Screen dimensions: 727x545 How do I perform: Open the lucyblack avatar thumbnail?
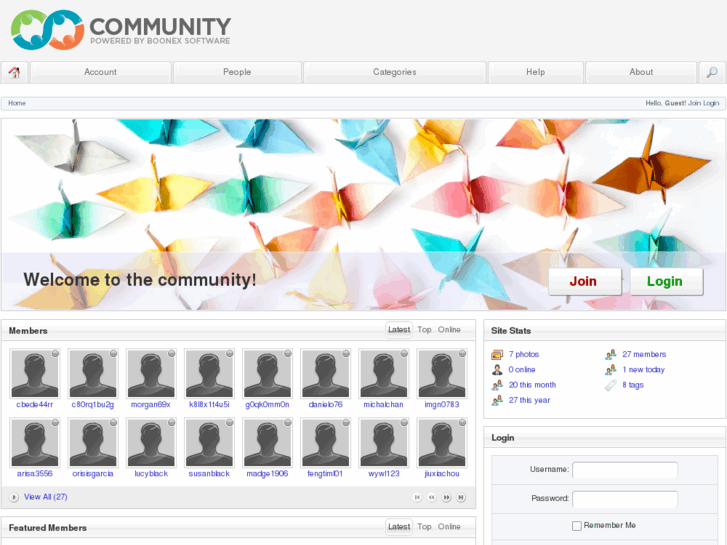click(151, 442)
